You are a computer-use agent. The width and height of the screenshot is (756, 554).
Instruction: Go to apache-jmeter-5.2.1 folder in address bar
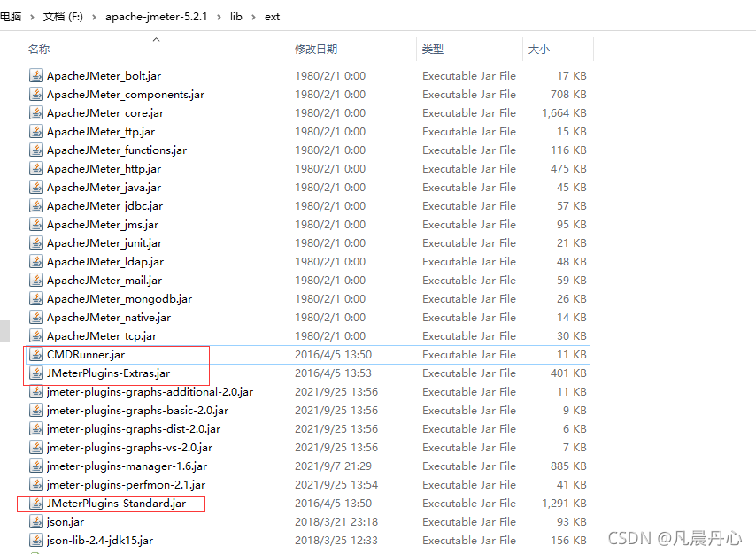tap(156, 17)
